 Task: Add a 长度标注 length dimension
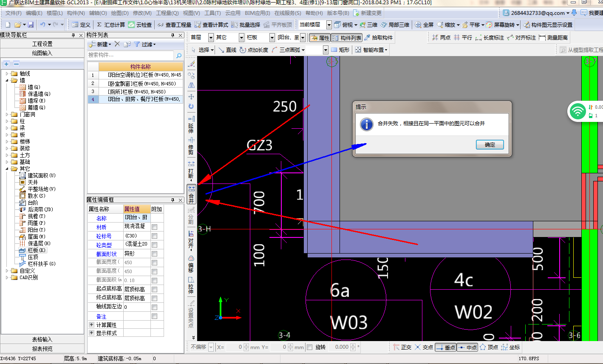(490, 38)
